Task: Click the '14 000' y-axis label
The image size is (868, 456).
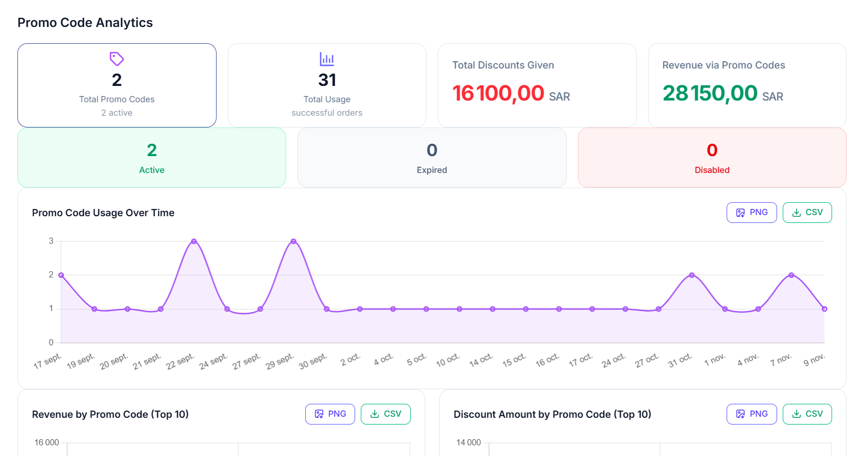Action: pyautogui.click(x=469, y=443)
